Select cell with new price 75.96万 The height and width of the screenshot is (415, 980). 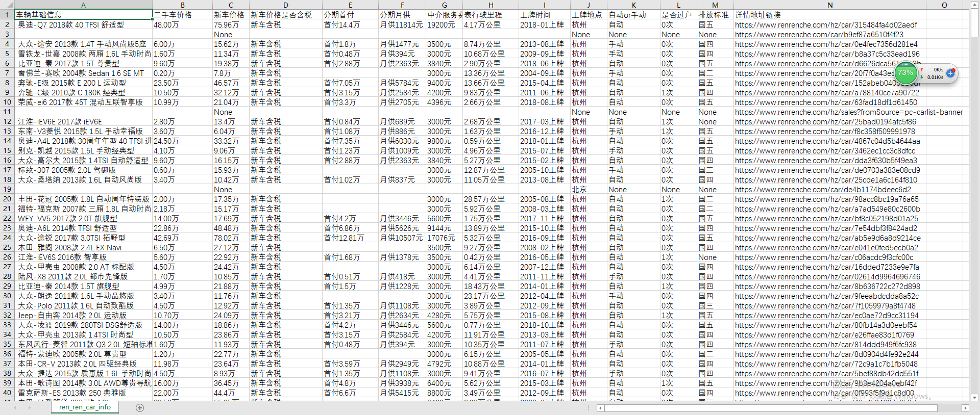coord(231,24)
